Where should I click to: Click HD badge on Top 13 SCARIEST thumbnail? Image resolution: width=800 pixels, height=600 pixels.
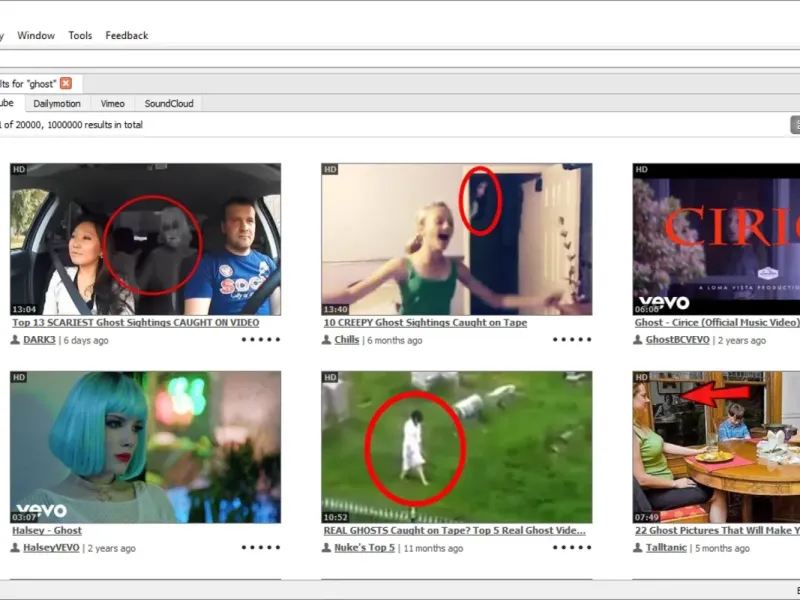click(19, 169)
